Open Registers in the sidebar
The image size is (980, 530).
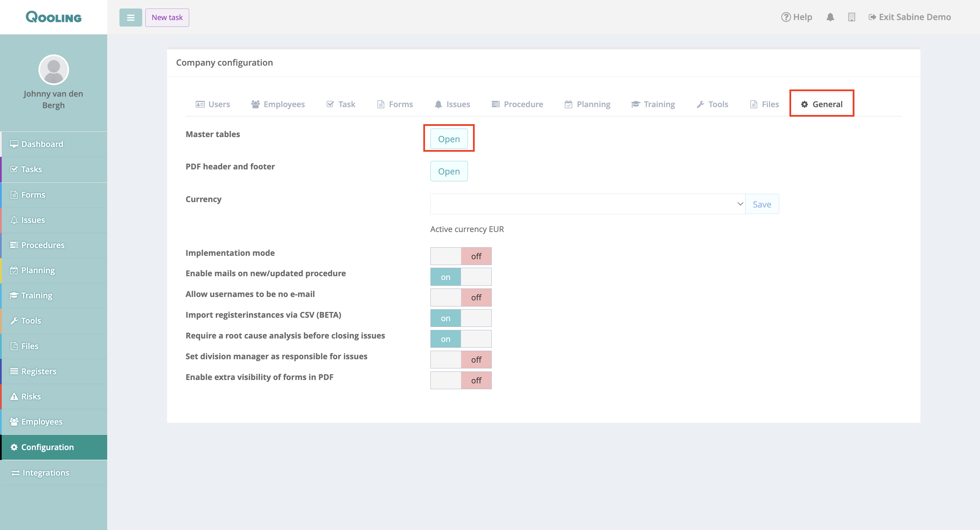pyautogui.click(x=38, y=371)
